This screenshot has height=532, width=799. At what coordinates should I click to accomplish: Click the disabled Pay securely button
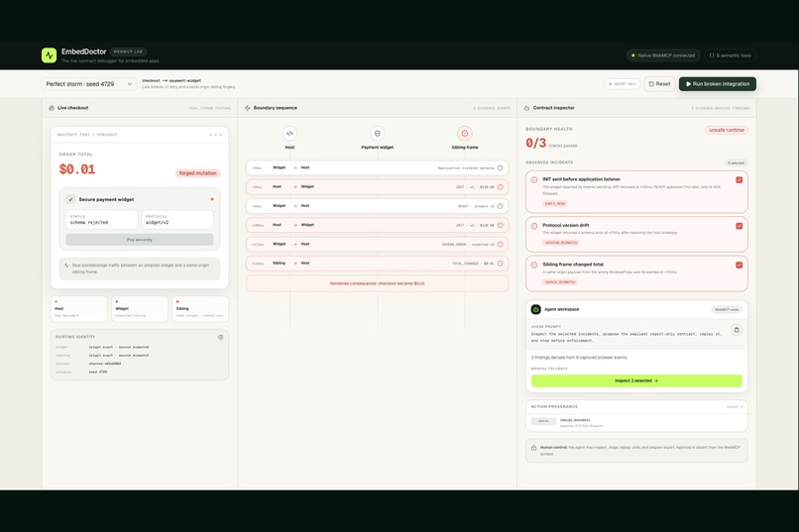pos(140,240)
